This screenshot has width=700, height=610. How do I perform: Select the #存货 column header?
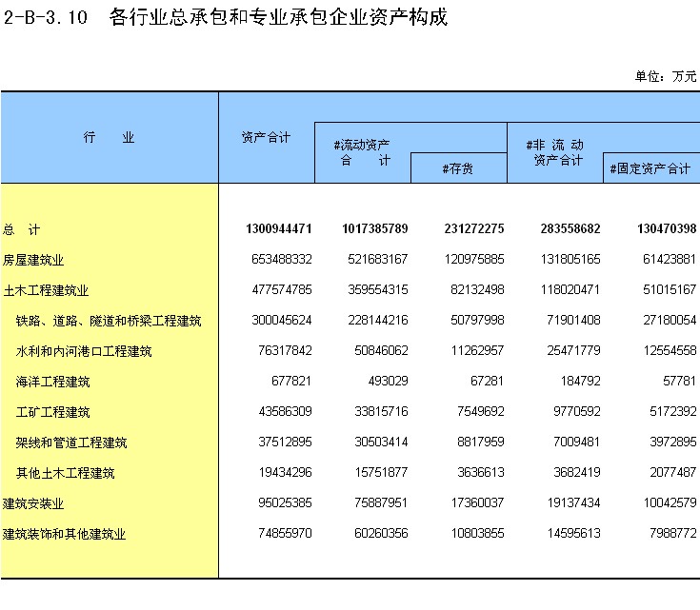[457, 168]
